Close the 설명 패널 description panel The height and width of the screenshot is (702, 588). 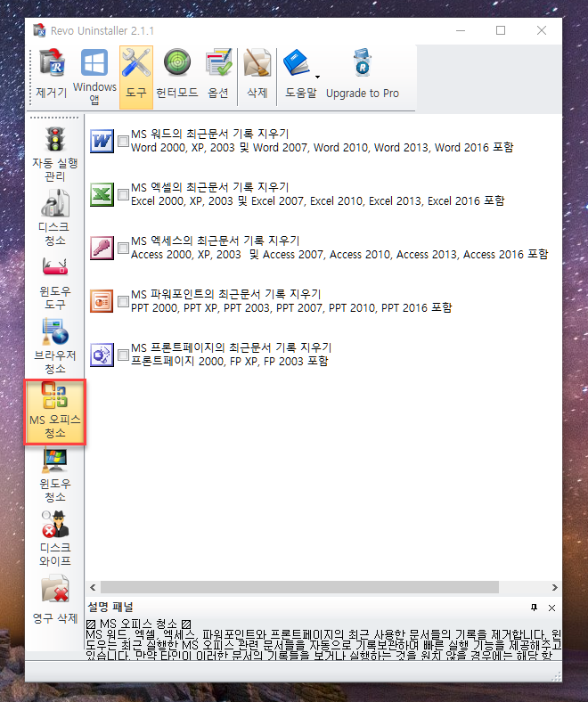pyautogui.click(x=551, y=608)
